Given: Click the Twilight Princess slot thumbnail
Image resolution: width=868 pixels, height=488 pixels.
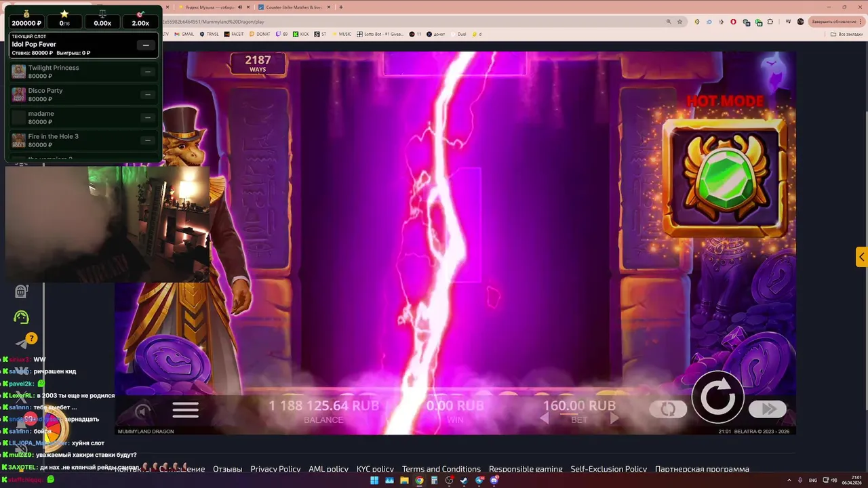Looking at the screenshot, I should (x=19, y=72).
